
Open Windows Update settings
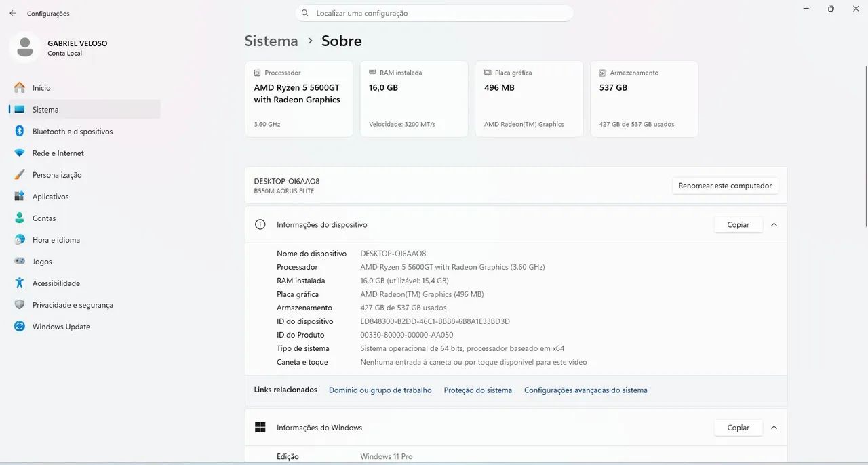point(84,326)
